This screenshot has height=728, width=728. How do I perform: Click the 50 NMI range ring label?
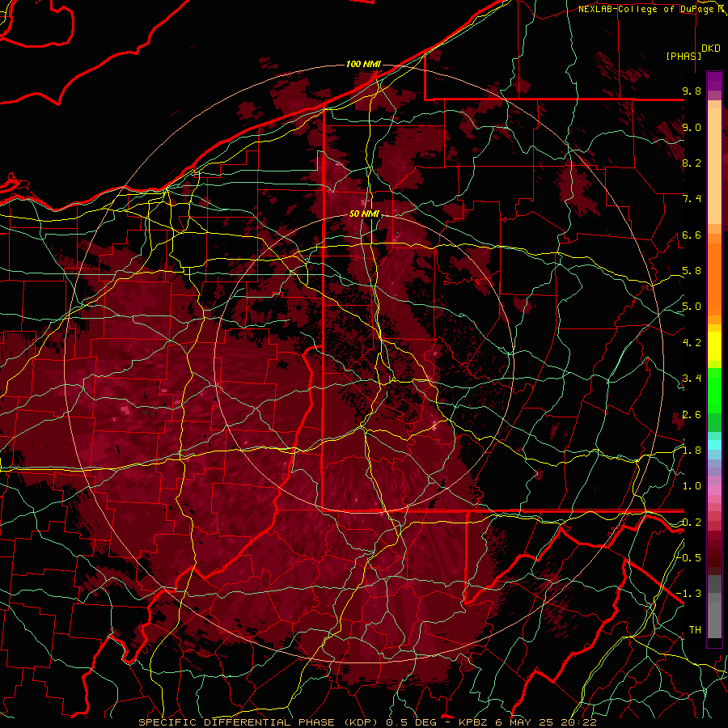coord(364,214)
